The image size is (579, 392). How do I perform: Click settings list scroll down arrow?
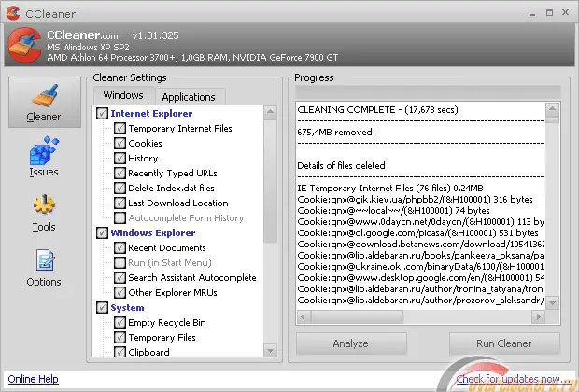click(x=270, y=351)
